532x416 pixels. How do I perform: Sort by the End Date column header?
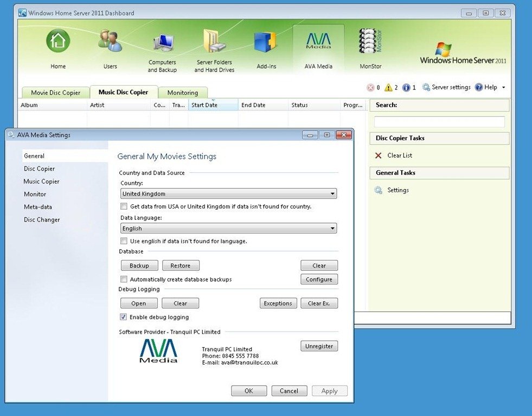(263, 105)
